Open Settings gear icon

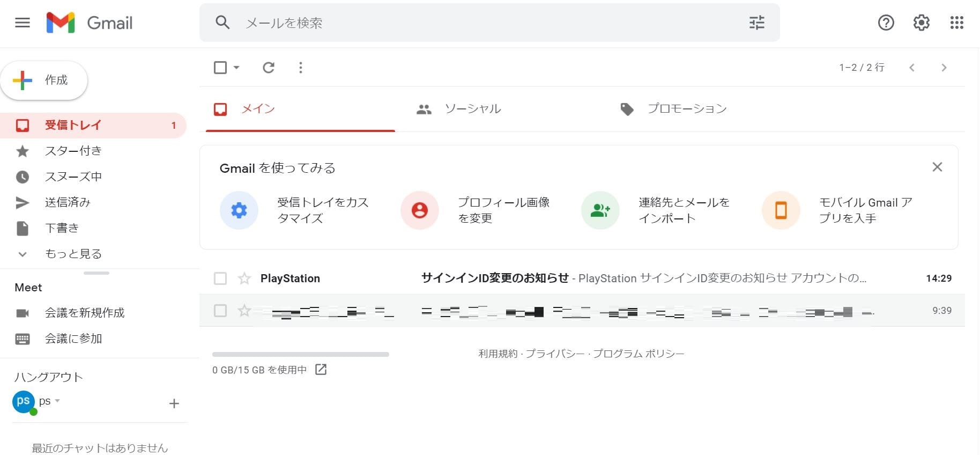921,23
